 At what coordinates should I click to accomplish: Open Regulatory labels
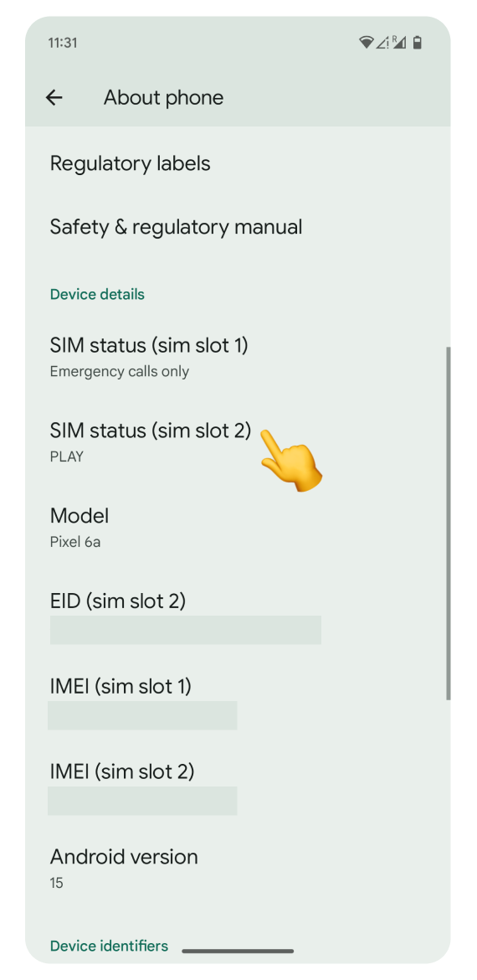tap(238, 163)
